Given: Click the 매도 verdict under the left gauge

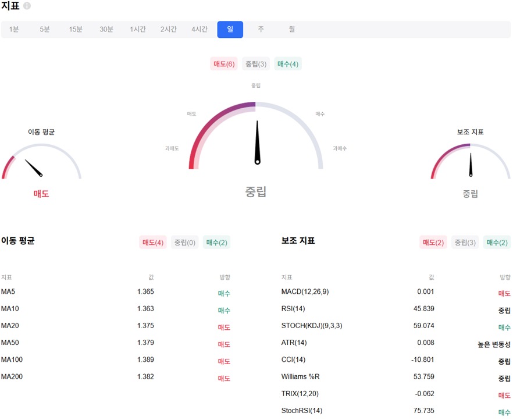Looking at the screenshot, I should click(40, 194).
